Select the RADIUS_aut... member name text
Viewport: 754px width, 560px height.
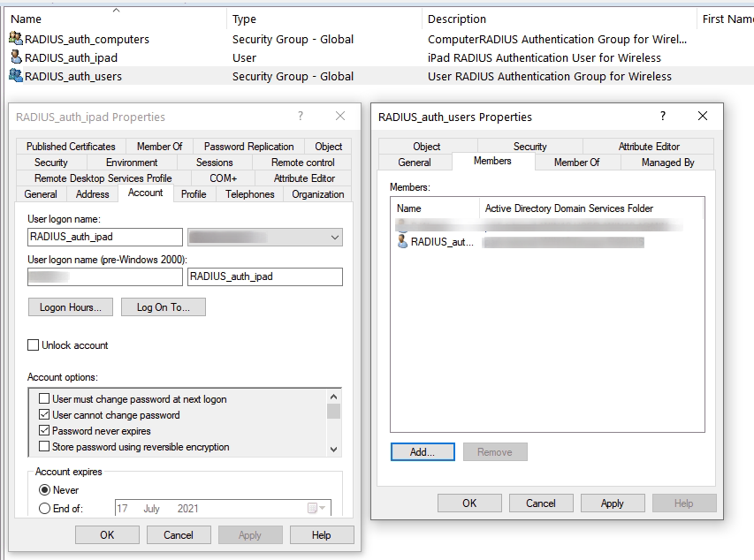pyautogui.click(x=442, y=242)
